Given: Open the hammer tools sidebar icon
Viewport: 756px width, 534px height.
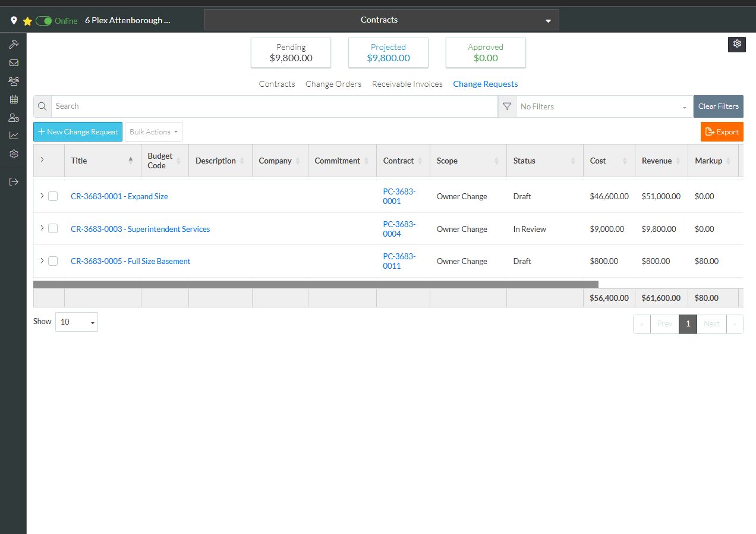Looking at the screenshot, I should (x=14, y=45).
